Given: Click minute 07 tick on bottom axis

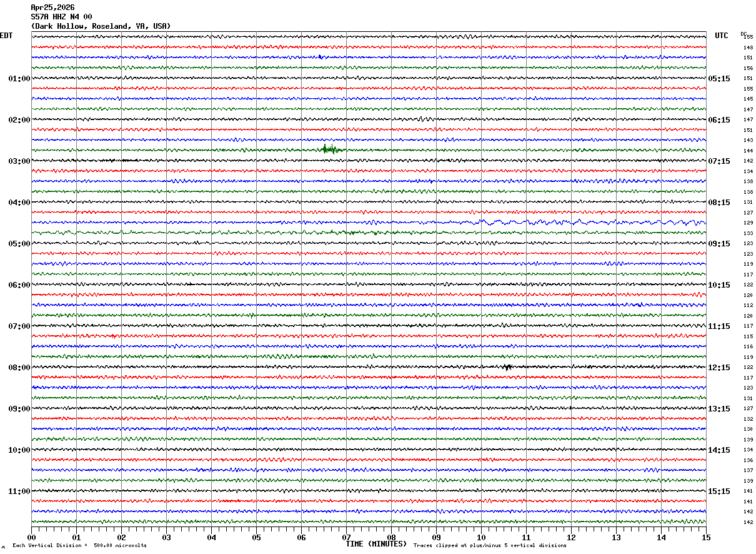Looking at the screenshot, I should [x=346, y=537].
